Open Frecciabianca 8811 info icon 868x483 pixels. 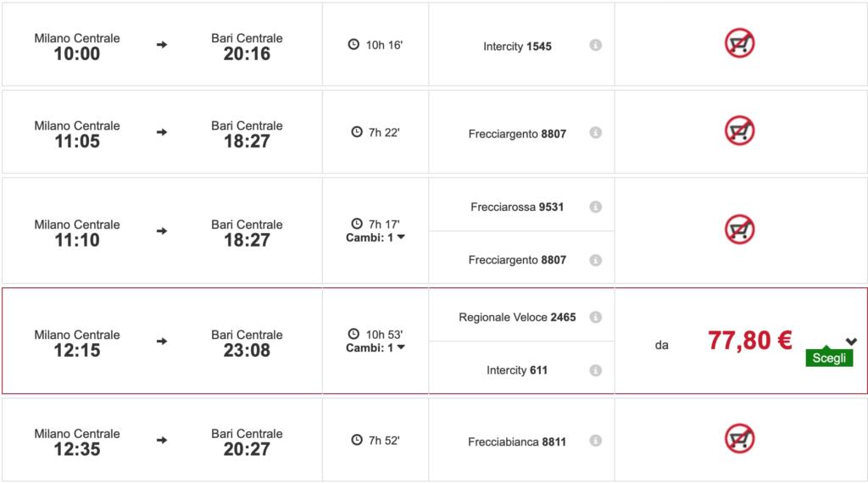pos(595,441)
